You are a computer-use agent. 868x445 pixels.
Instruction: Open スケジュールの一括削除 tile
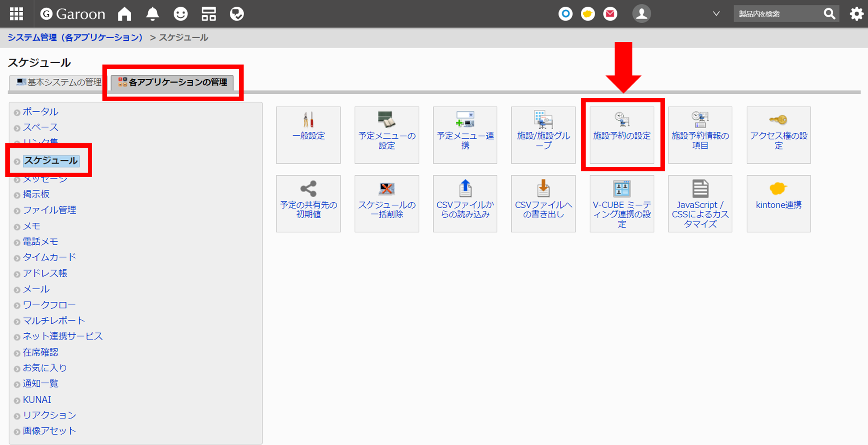[387, 203]
